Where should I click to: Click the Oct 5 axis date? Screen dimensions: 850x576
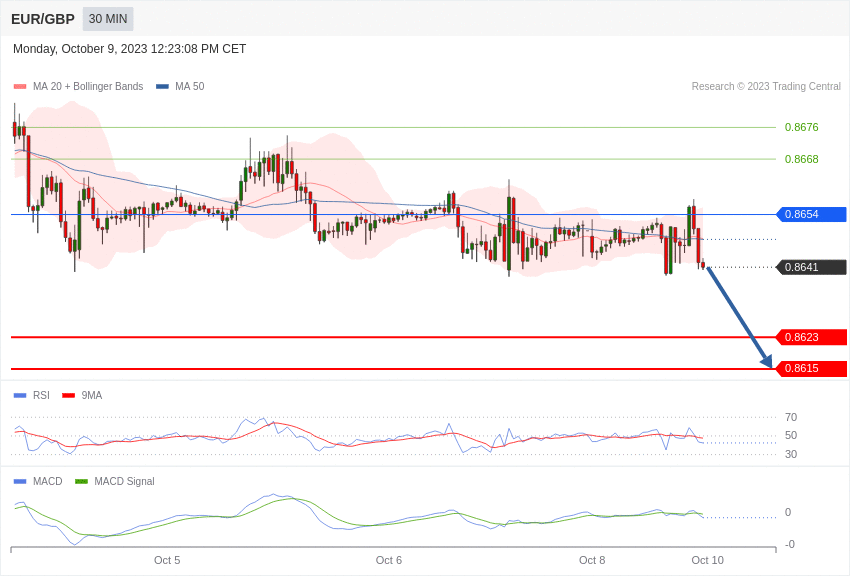point(167,560)
